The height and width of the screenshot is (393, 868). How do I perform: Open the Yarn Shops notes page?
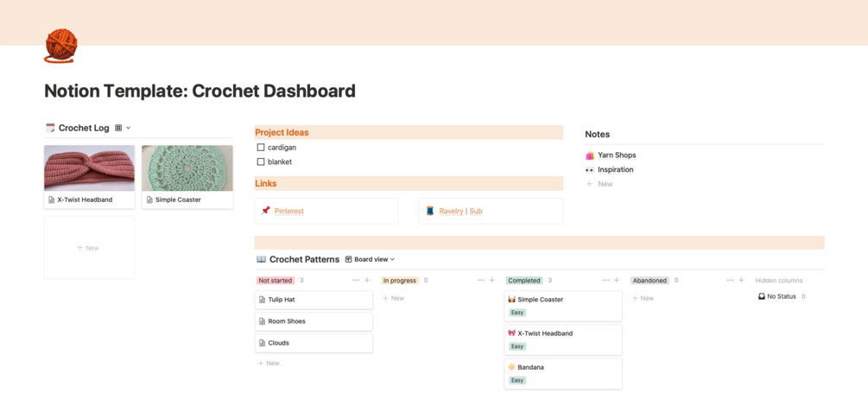[617, 155]
